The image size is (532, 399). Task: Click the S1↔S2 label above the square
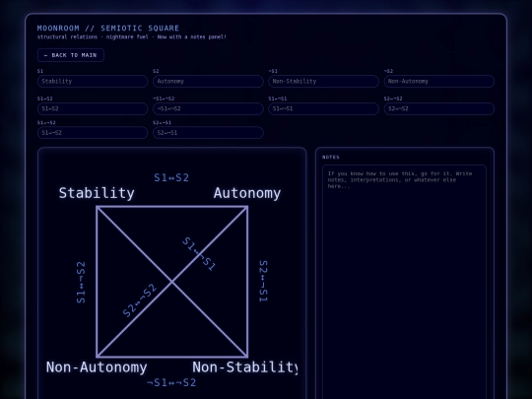click(171, 177)
